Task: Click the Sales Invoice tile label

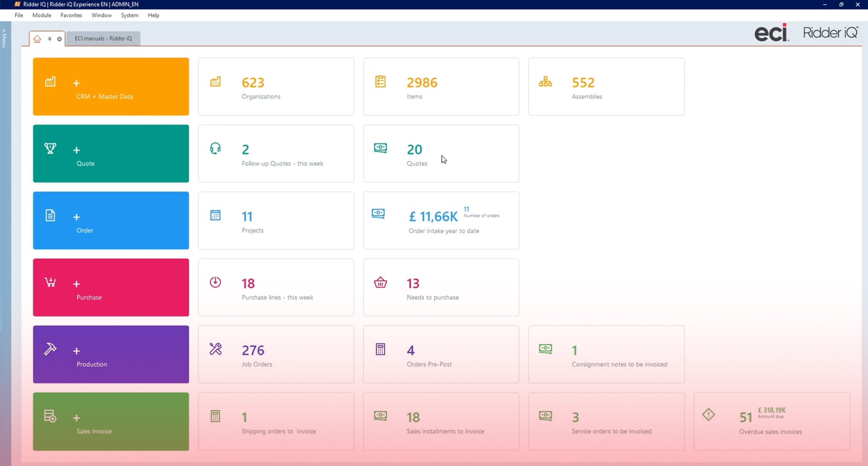Action: 94,431
